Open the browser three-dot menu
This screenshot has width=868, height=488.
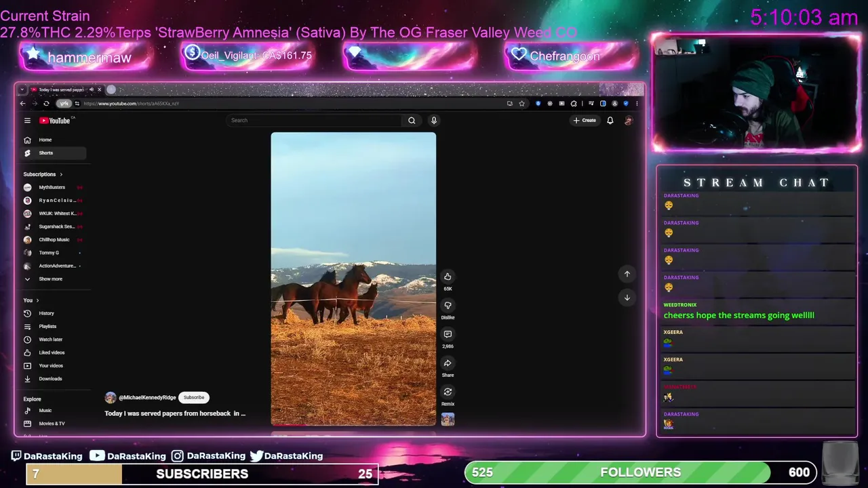[637, 104]
